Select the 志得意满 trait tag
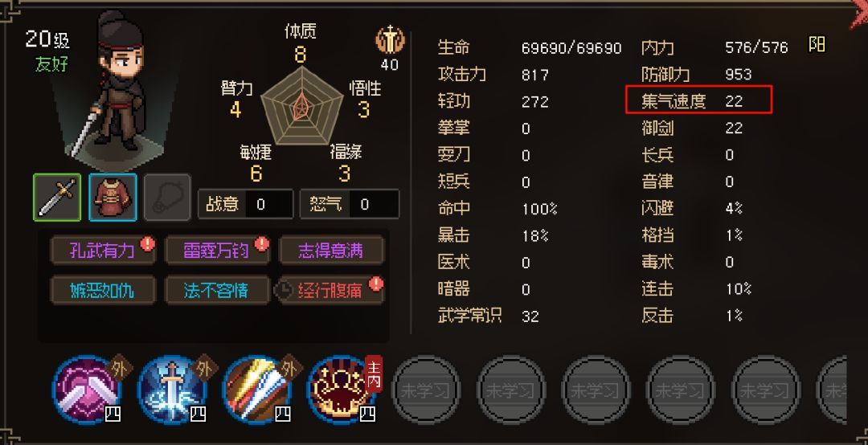The height and width of the screenshot is (445, 868). (331, 251)
